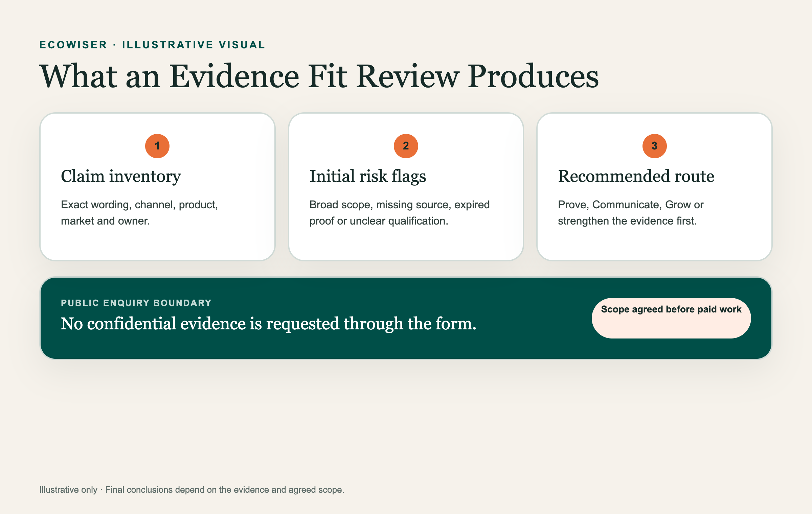Click the 'Exact wording, channel, product' description
This screenshot has height=514, width=812.
pyautogui.click(x=139, y=213)
